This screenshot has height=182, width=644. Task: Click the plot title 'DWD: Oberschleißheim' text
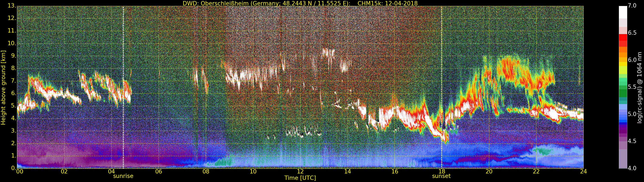216,3
